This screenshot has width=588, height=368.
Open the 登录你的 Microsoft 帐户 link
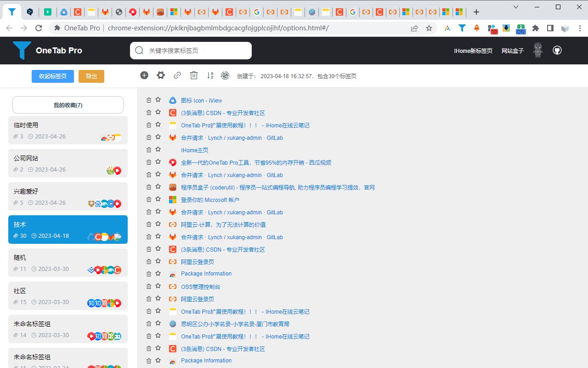coord(210,200)
